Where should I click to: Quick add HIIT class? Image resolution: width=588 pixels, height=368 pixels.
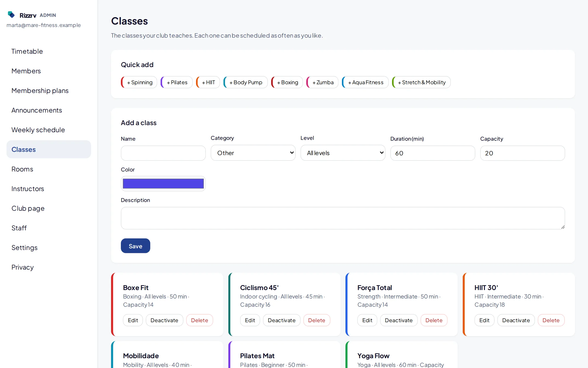(208, 82)
